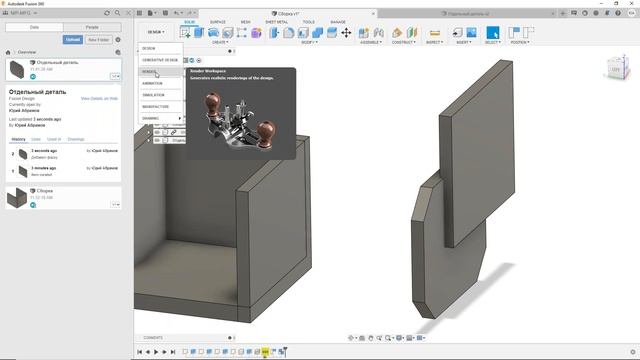Click the ViewCube in the canvas corner
The height and width of the screenshot is (360, 640).
point(617,68)
